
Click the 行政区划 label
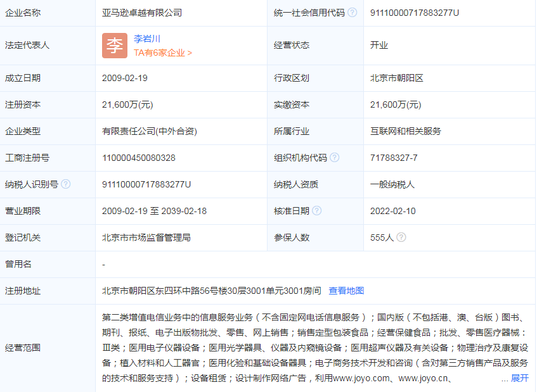coord(292,78)
